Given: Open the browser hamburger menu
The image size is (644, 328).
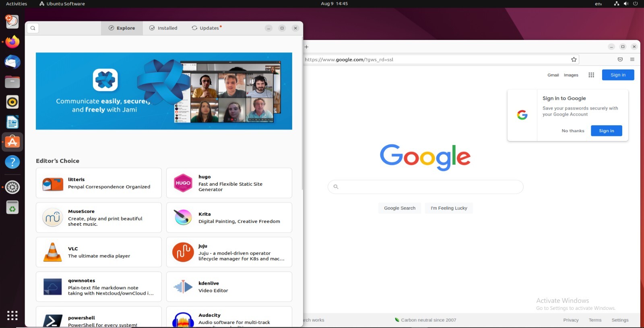Looking at the screenshot, I should 632,60.
